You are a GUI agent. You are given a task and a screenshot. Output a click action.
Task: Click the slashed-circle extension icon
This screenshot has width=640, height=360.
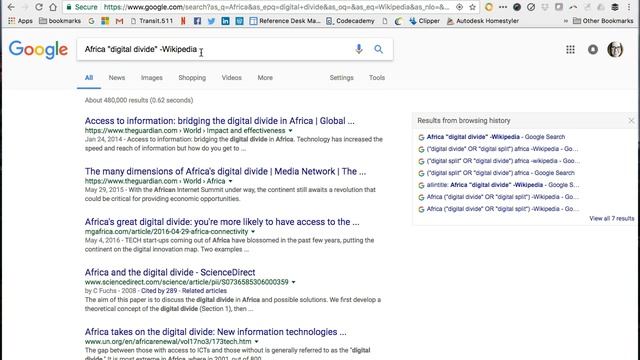[531, 7]
